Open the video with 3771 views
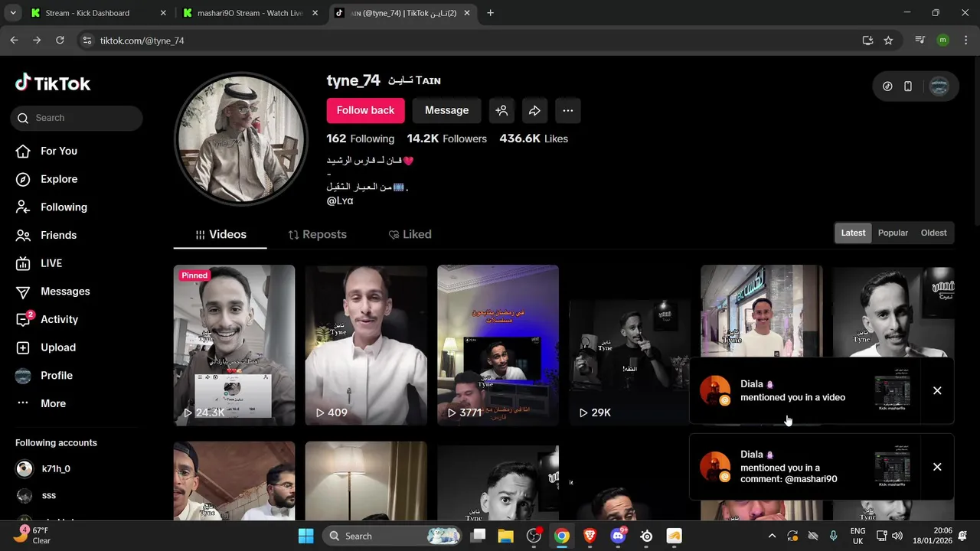This screenshot has height=551, width=980. point(498,345)
